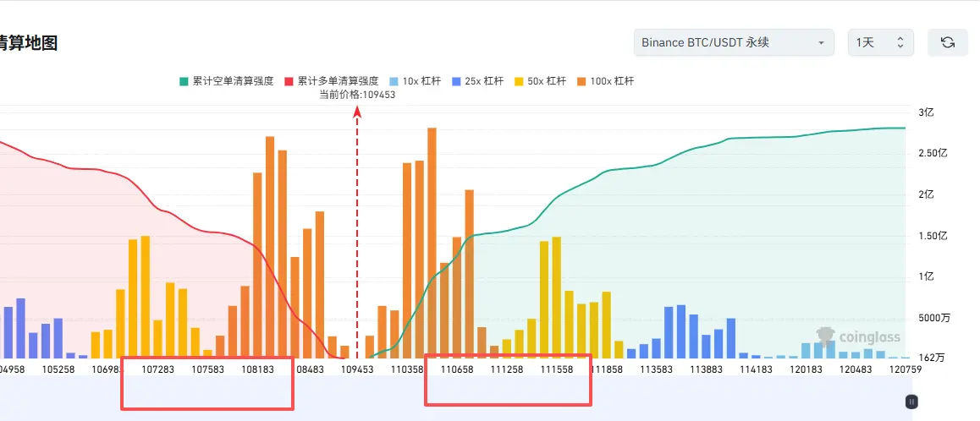The image size is (980, 421).
Task: Toggle the 50x 杠杆 legend series
Action: (x=540, y=81)
